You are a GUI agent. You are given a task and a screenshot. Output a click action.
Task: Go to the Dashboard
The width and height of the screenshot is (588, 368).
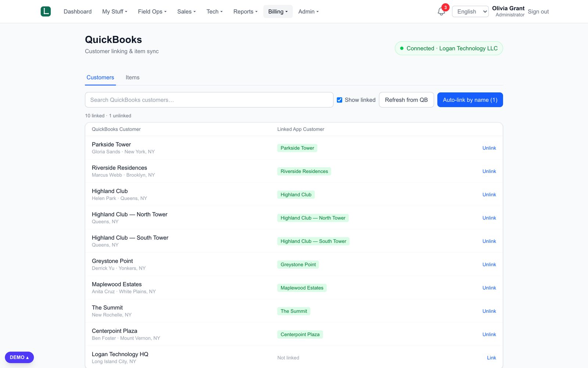click(78, 11)
